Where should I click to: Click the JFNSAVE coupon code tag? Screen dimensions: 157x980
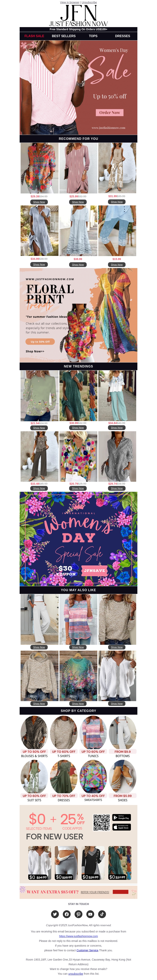point(94,570)
